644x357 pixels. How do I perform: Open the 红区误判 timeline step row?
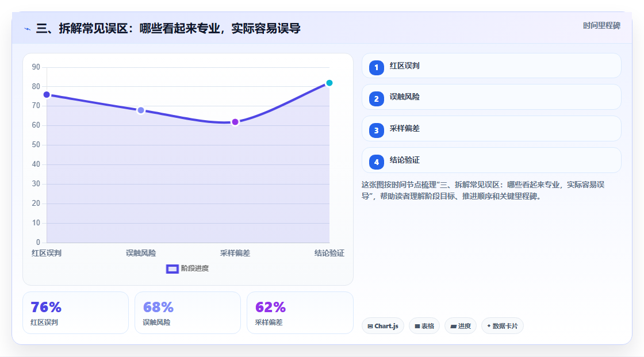pos(491,66)
